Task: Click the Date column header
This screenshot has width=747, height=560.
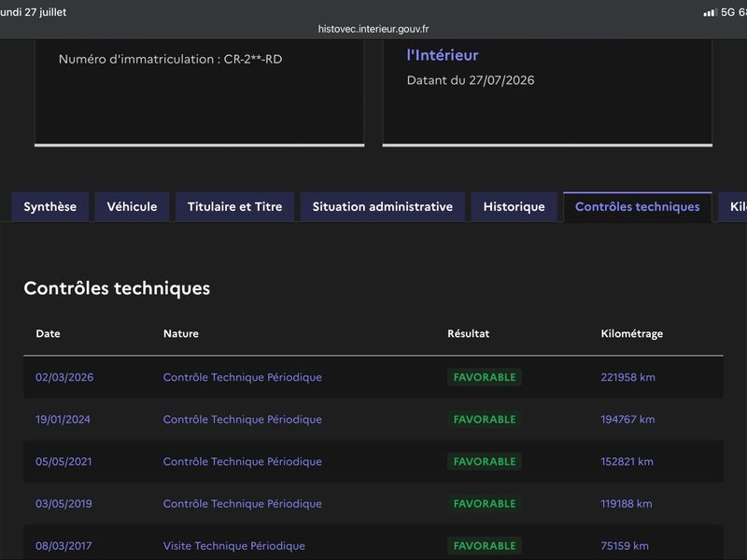Action: (x=49, y=333)
